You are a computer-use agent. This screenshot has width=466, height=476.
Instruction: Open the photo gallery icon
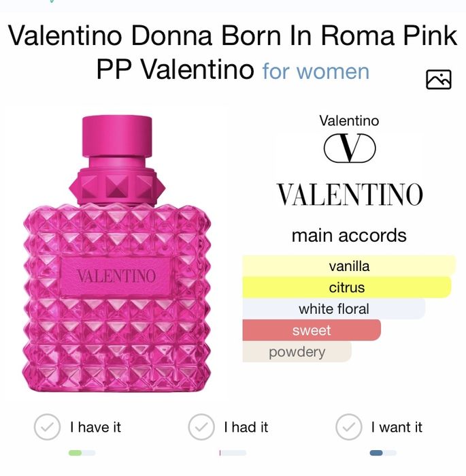click(438, 79)
